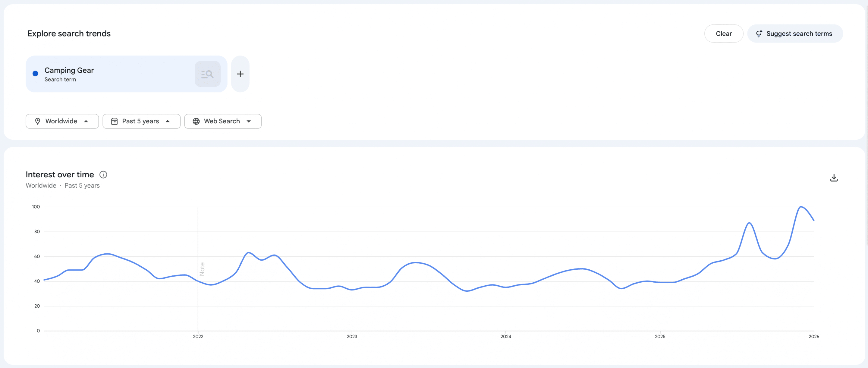Screen dimensions: 868x368
Task: Click the Note marker on the chart
Action: 202,269
